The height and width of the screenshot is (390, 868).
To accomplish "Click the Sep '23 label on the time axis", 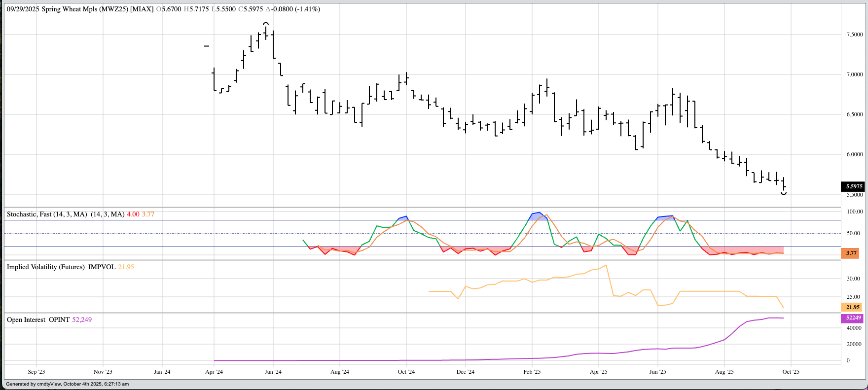I will click(36, 372).
